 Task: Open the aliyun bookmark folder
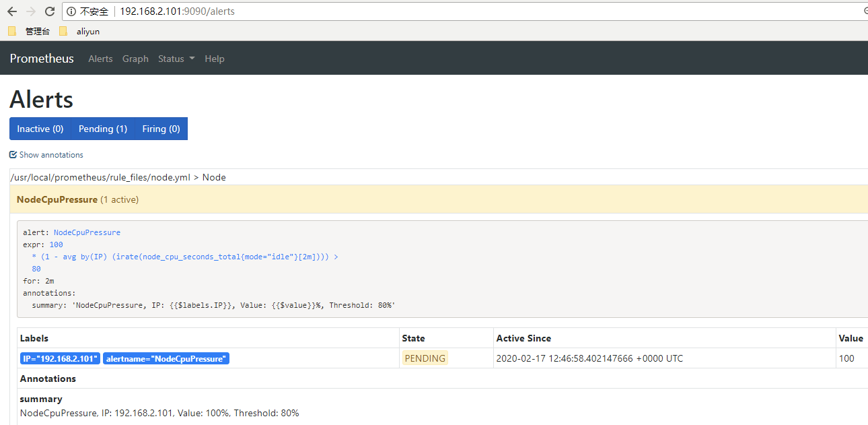(79, 31)
